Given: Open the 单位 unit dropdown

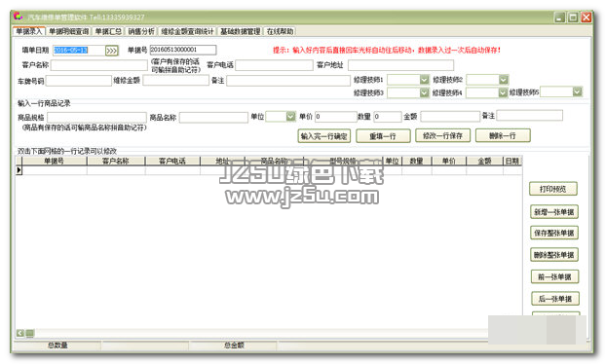Looking at the screenshot, I should pyautogui.click(x=290, y=116).
